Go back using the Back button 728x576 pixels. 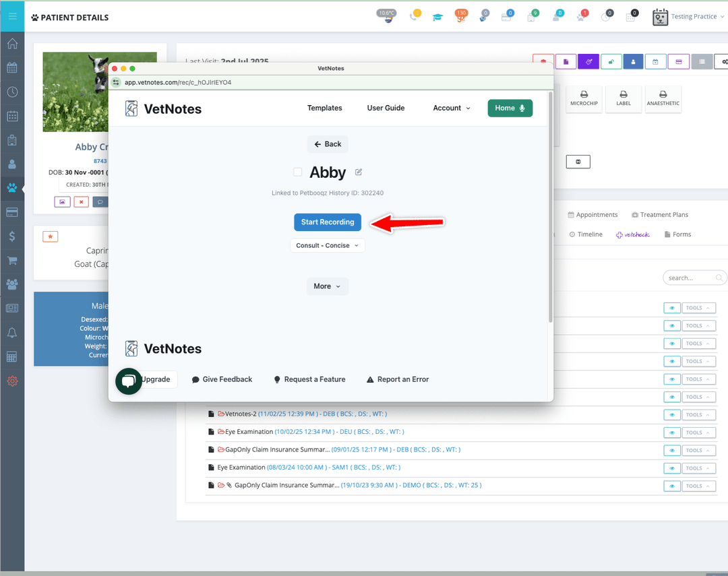[x=328, y=144]
